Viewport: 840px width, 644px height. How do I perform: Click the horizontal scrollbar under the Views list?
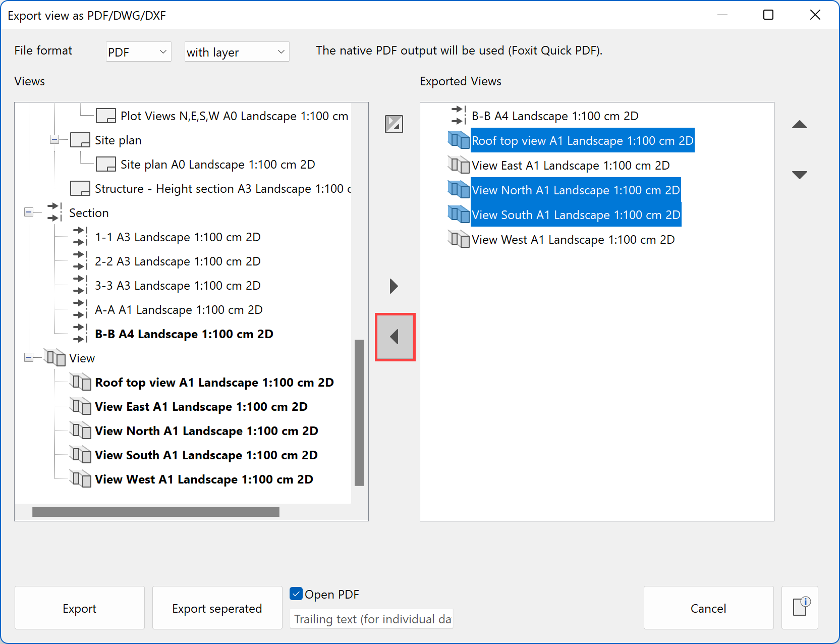pos(156,512)
